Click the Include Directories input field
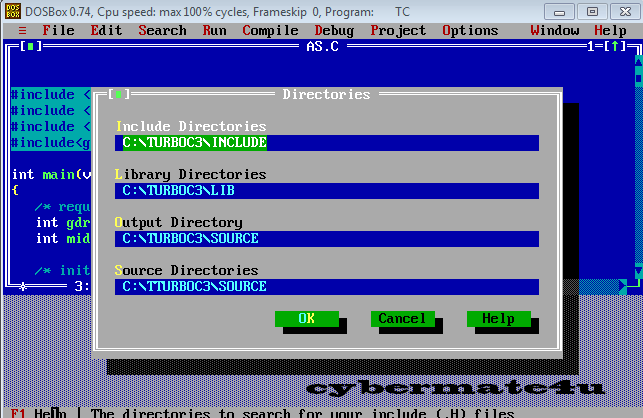Image resolution: width=643 pixels, height=418 pixels. click(327, 143)
